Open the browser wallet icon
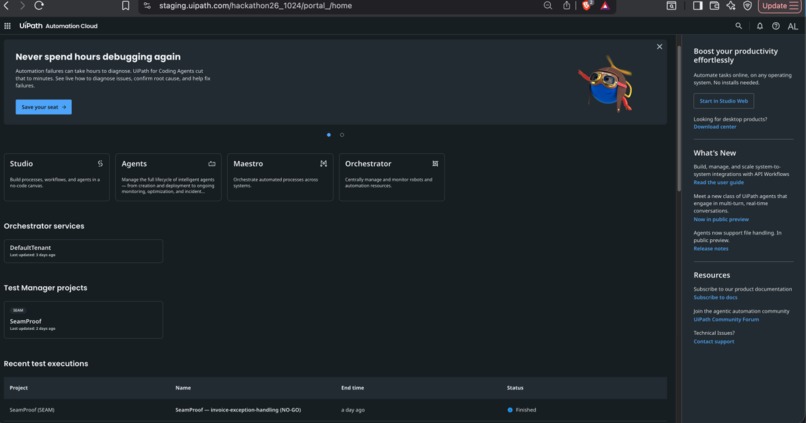 (x=714, y=6)
